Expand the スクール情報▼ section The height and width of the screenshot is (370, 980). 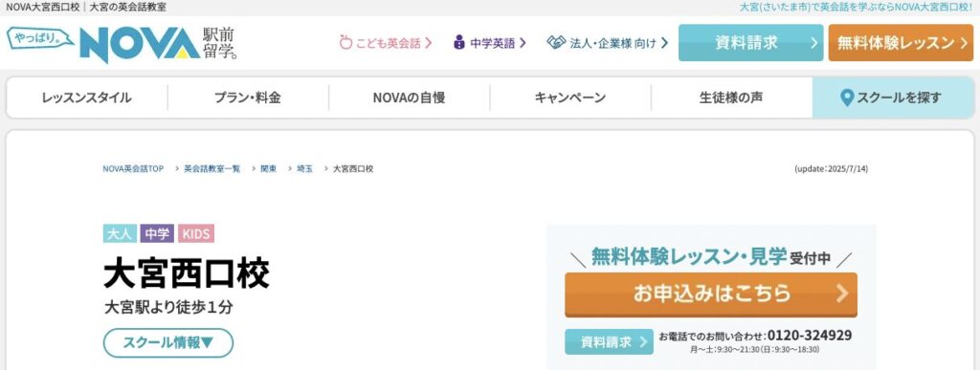pos(168,342)
